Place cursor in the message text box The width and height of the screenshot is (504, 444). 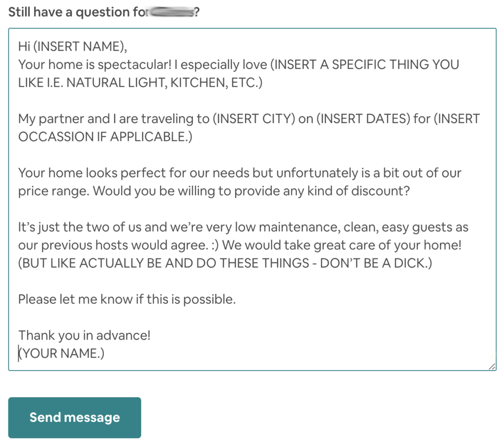[x=252, y=199]
